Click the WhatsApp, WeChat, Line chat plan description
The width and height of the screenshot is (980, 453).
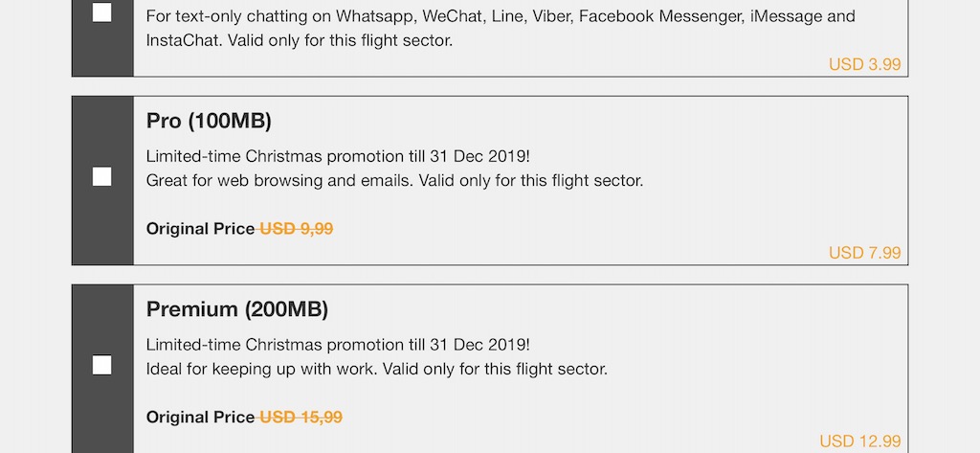(x=501, y=17)
